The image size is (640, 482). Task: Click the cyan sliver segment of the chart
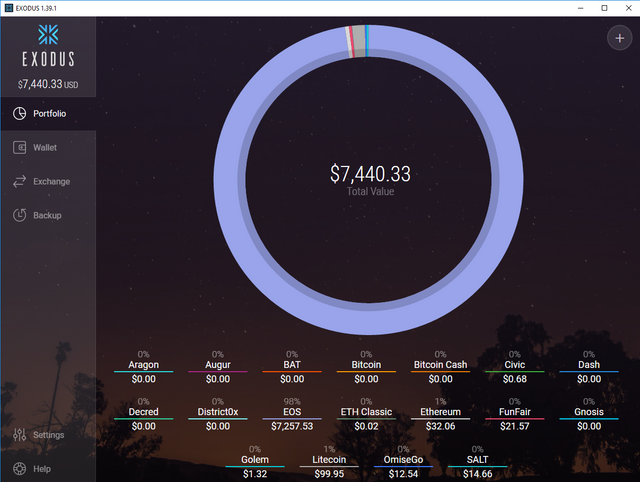(367, 41)
